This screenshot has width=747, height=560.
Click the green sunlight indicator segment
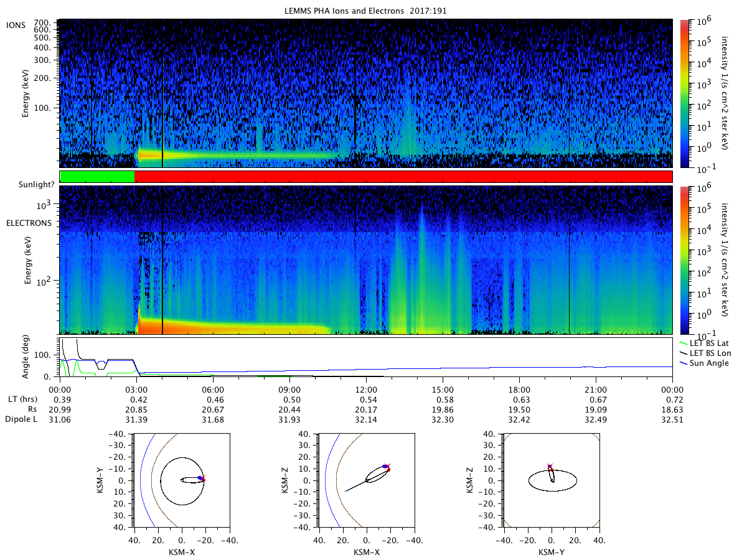tap(97, 177)
